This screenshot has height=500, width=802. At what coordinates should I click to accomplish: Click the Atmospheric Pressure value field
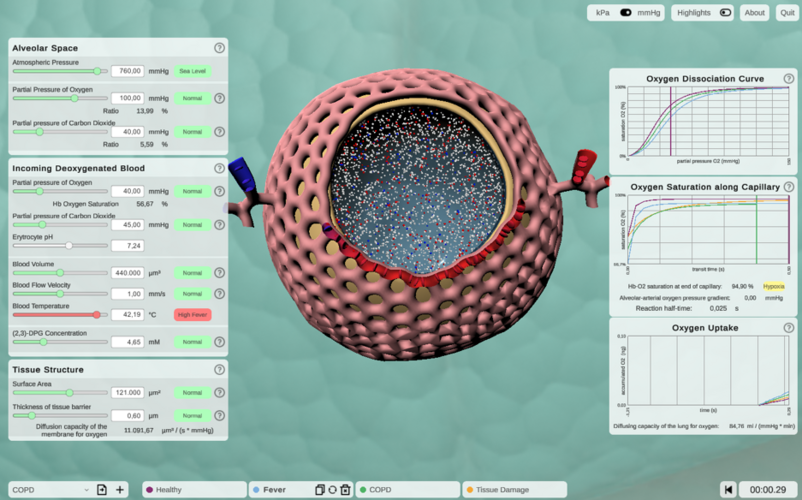(128, 71)
